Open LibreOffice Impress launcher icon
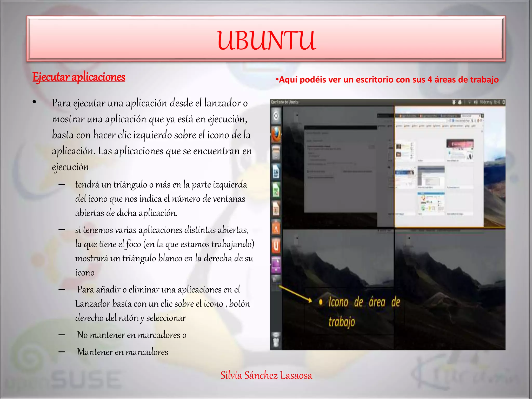Viewport: 532px width, 399px height. coord(276,209)
